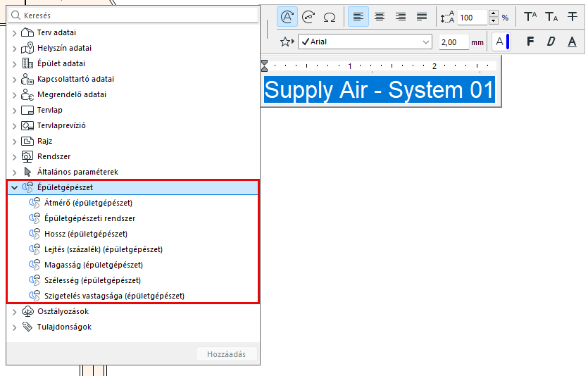This screenshot has height=376, width=588.
Task: Center align the text
Action: tap(380, 17)
